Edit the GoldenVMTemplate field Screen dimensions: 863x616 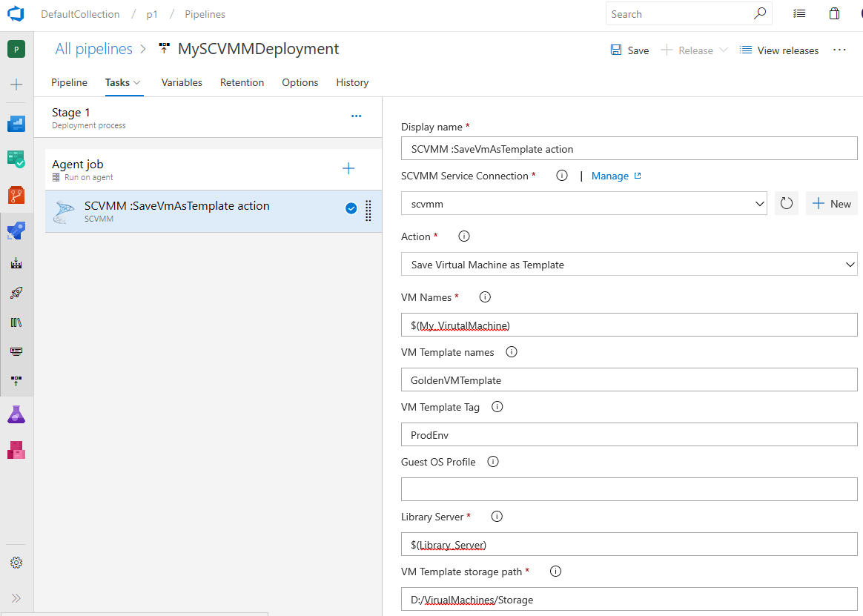pyautogui.click(x=629, y=380)
